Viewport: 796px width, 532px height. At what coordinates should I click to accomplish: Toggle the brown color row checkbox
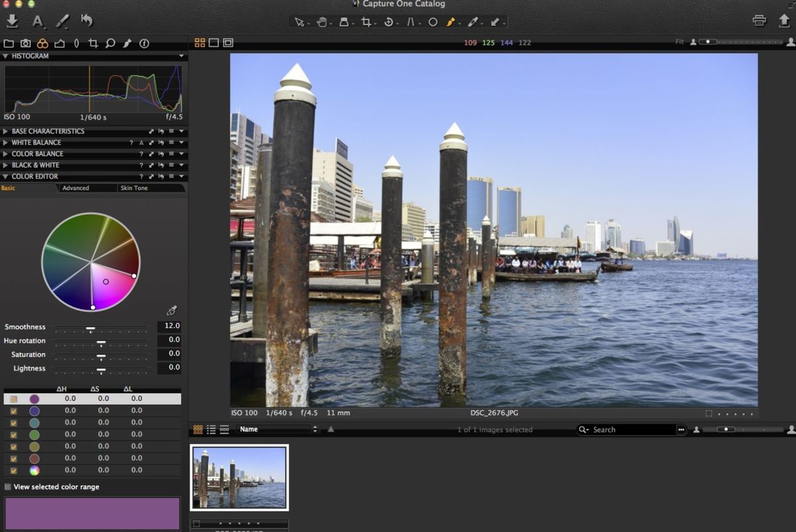[13, 458]
